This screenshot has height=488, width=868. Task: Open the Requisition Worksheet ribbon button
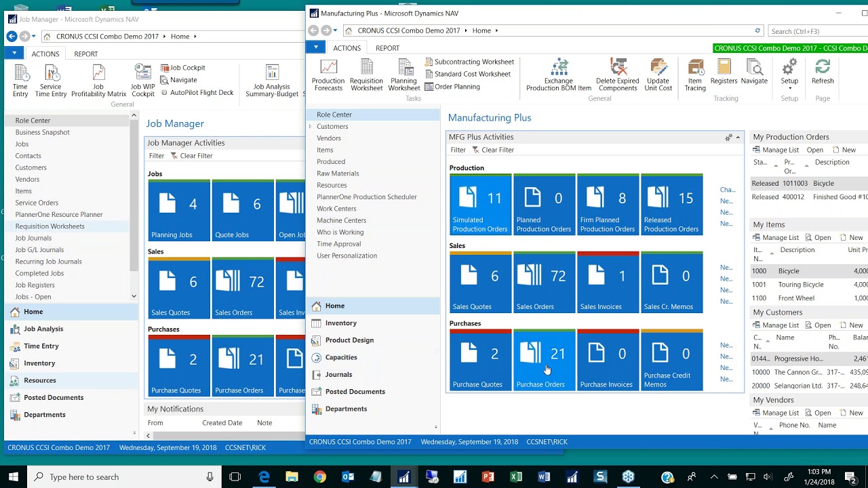tap(367, 75)
